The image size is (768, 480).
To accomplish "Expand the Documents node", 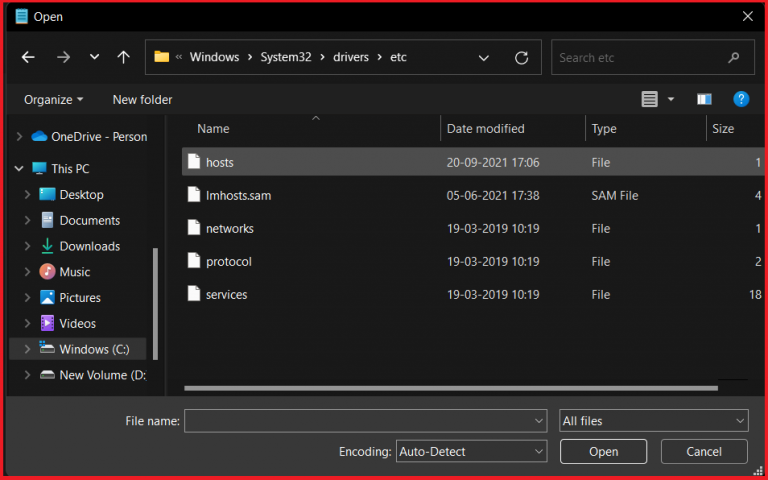I will point(27,220).
